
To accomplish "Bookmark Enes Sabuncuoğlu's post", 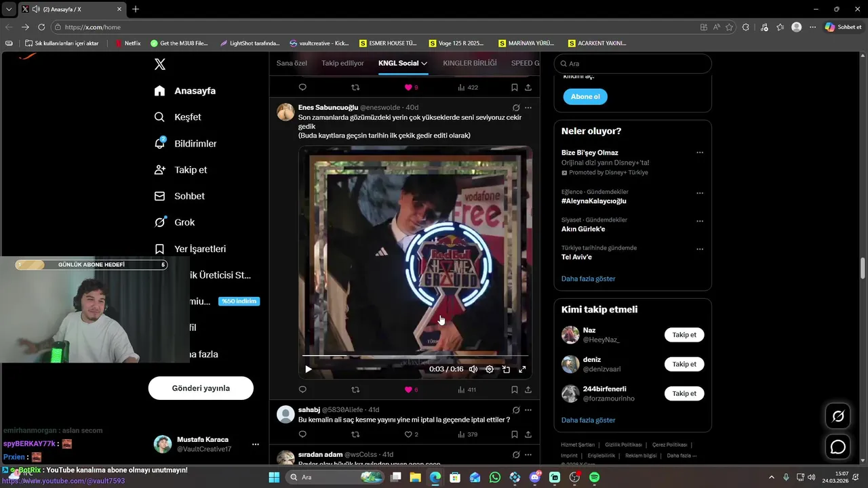I will point(515,390).
